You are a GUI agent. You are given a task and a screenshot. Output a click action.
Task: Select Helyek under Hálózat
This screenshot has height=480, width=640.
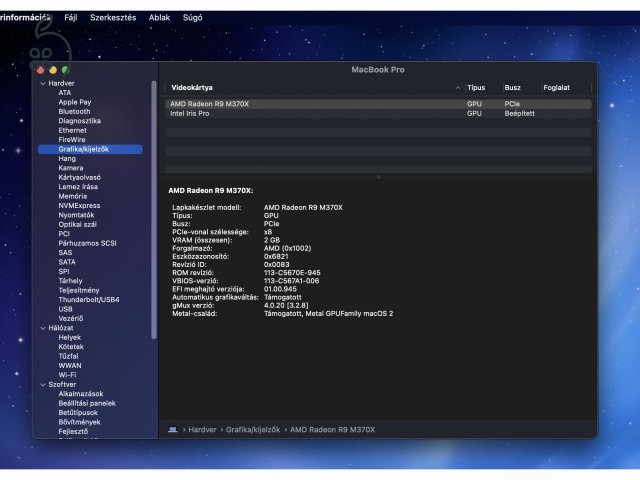70,338
